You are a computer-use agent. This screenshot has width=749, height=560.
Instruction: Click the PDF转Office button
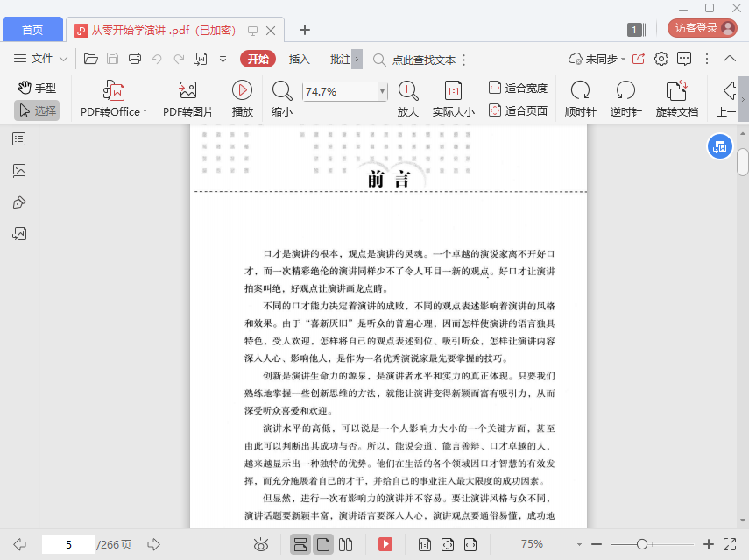[x=114, y=99]
